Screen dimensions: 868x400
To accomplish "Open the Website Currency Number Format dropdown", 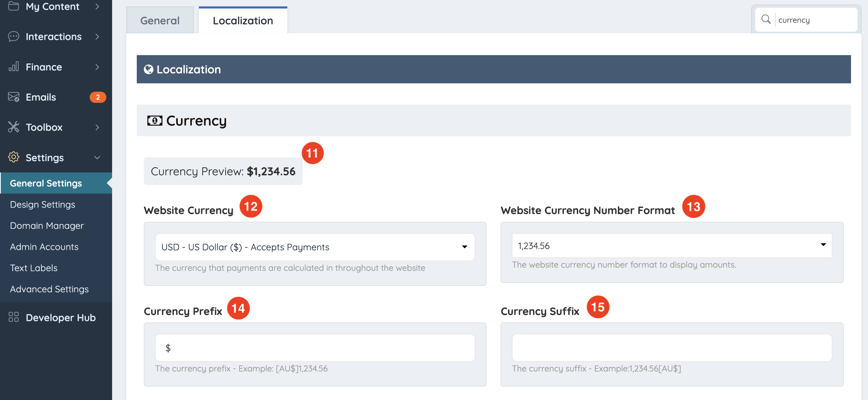I will coord(672,246).
